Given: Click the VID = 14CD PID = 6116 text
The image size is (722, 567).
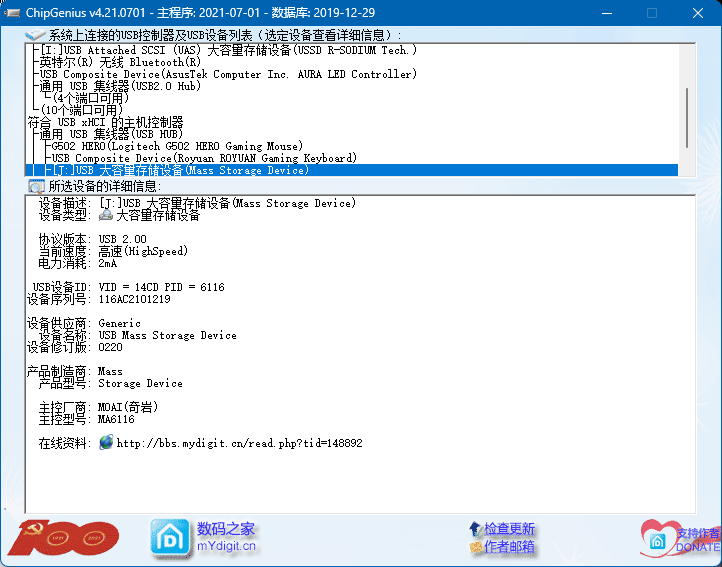Looking at the screenshot, I should [x=162, y=287].
